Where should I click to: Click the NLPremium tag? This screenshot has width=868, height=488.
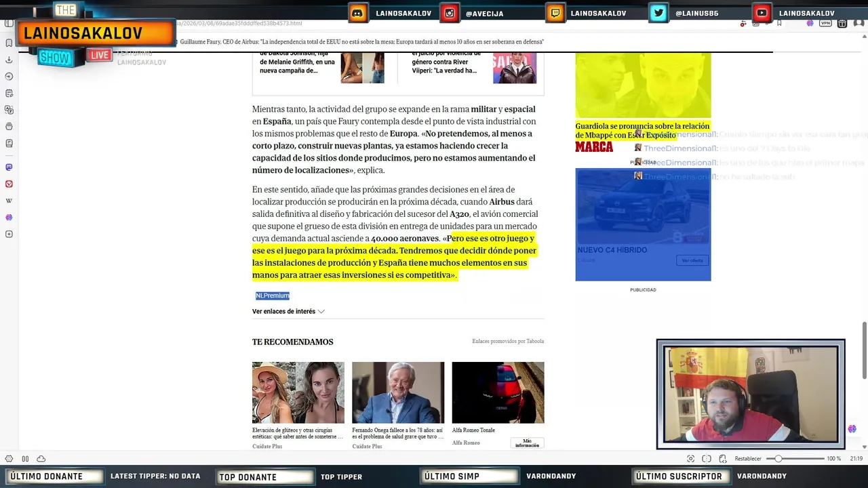pos(273,296)
